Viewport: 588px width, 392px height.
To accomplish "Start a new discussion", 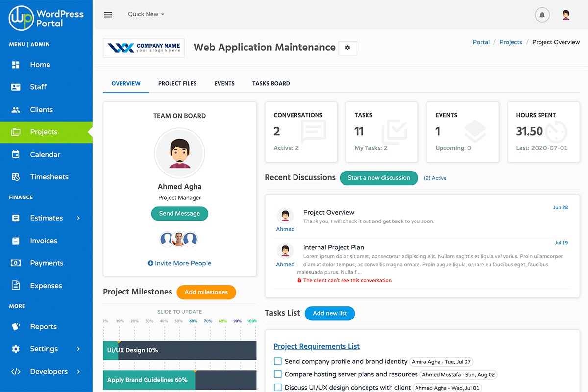I will (379, 178).
